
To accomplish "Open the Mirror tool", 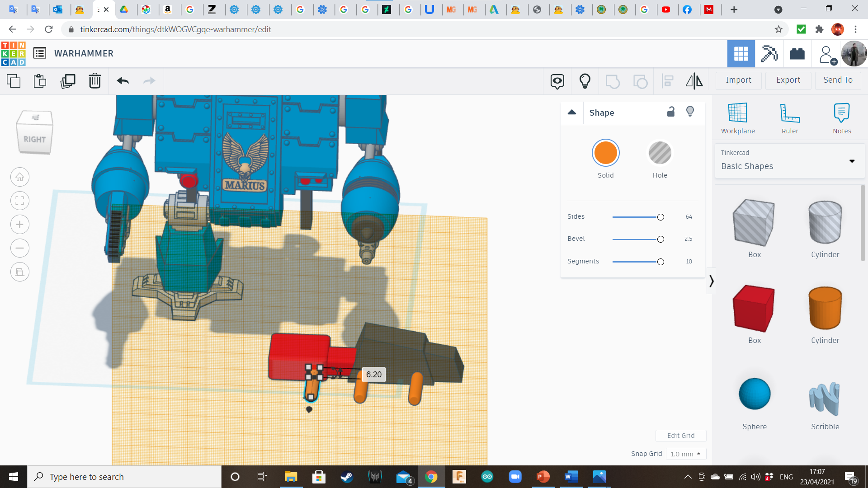I will [x=694, y=81].
